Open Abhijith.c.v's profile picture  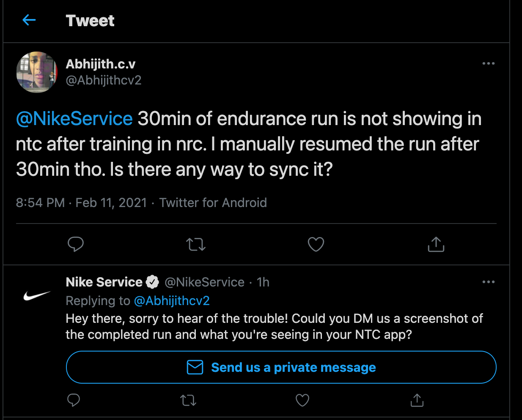tap(37, 72)
